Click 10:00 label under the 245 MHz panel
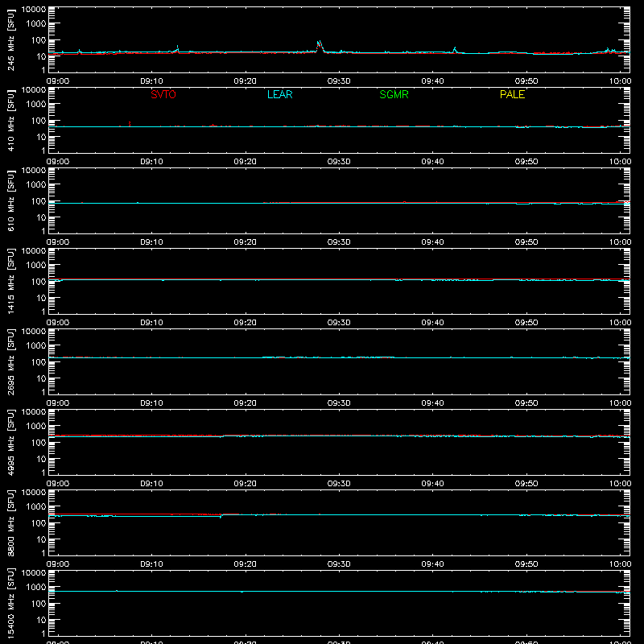Screen dimensions: 644x644 point(620,81)
